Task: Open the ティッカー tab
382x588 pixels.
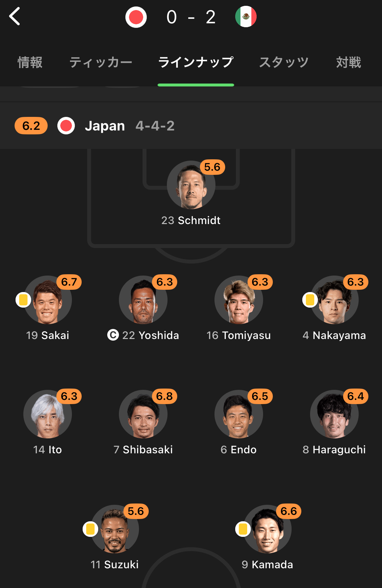Action: pos(101,62)
